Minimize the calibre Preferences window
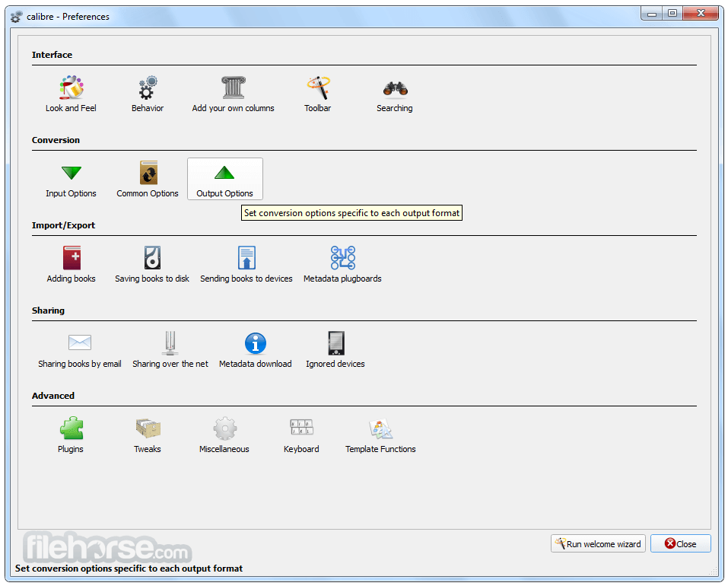The height and width of the screenshot is (586, 728). [651, 14]
